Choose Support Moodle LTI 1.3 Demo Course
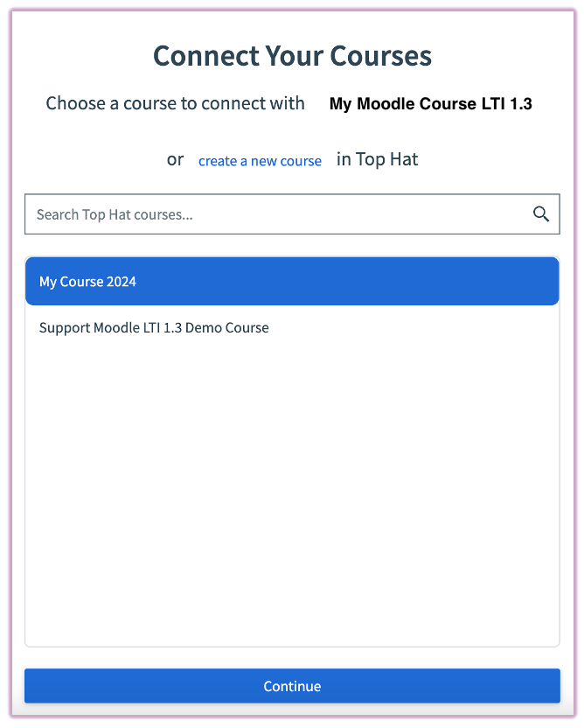The width and height of the screenshot is (584, 728). point(154,328)
